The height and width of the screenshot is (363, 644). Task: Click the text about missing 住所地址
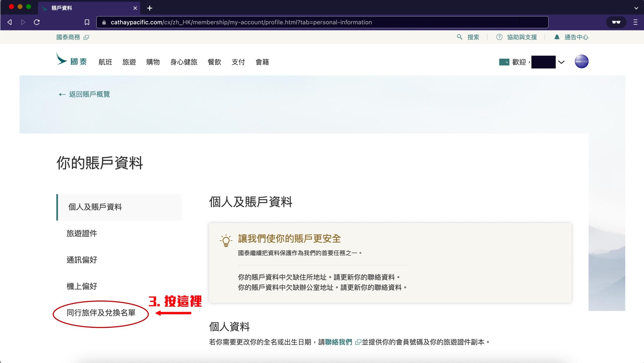point(319,277)
